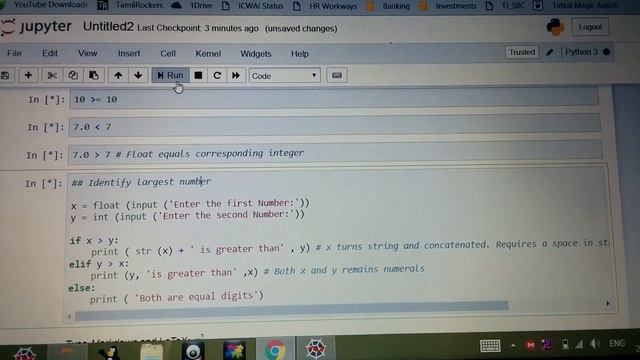Click the pencil edit mode icon
The image size is (640, 360).
pos(550,52)
